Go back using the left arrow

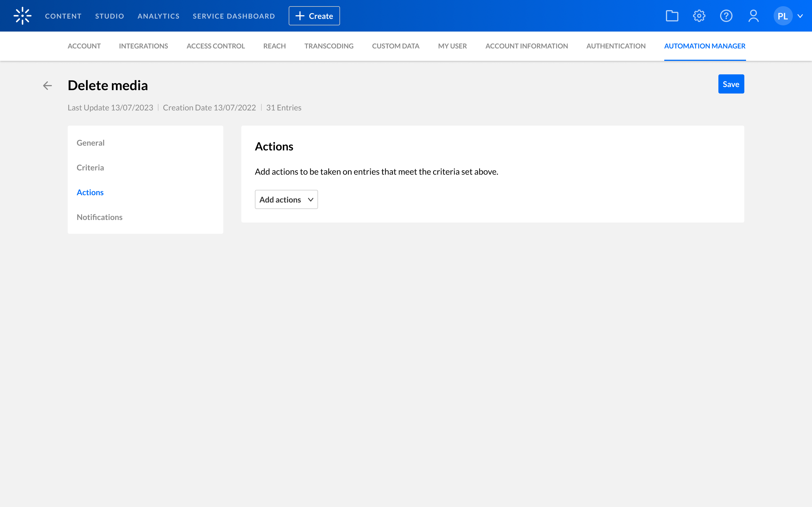pos(47,86)
